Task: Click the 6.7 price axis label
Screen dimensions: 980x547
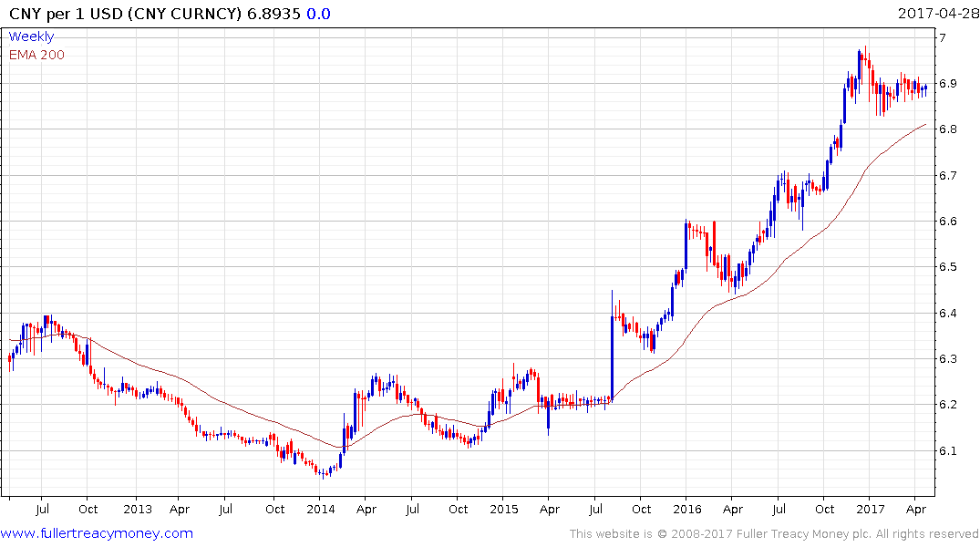Action: (x=948, y=176)
